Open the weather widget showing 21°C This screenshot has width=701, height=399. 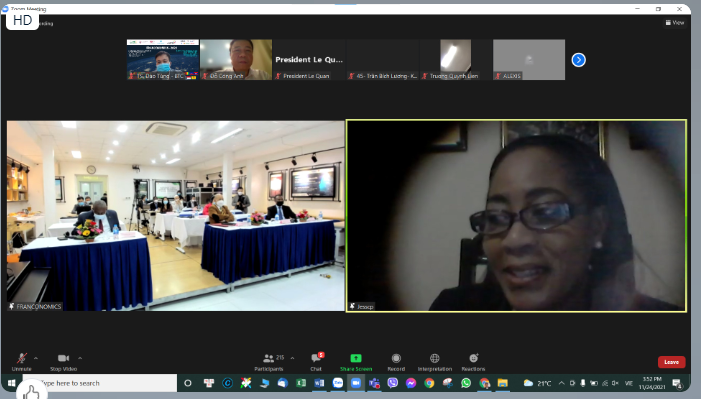[537, 383]
